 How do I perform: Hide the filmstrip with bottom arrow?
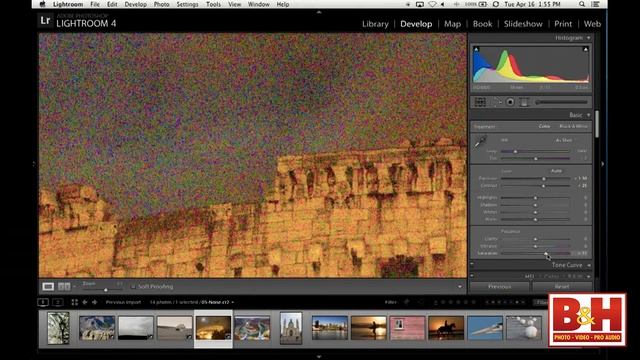pos(319,356)
